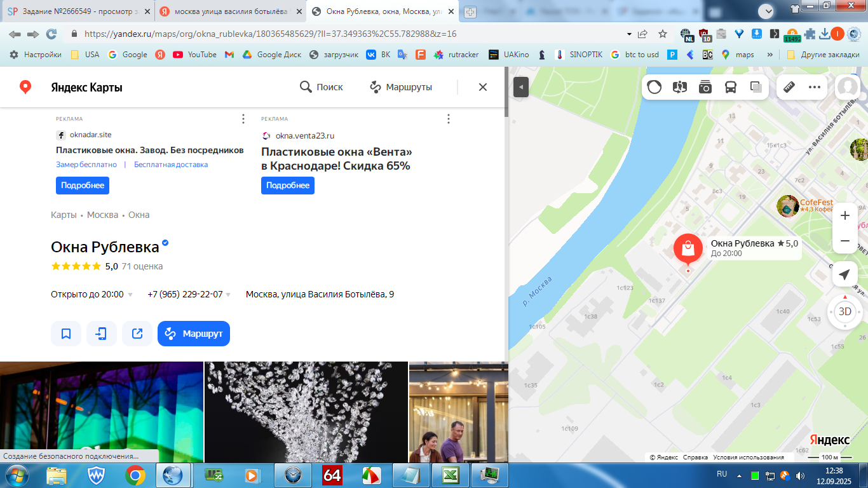Open the Бесплатная доставка link

[x=171, y=165]
